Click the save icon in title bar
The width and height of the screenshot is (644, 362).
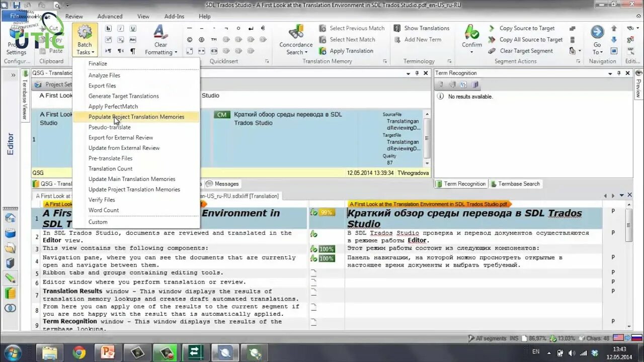[x=17, y=5]
